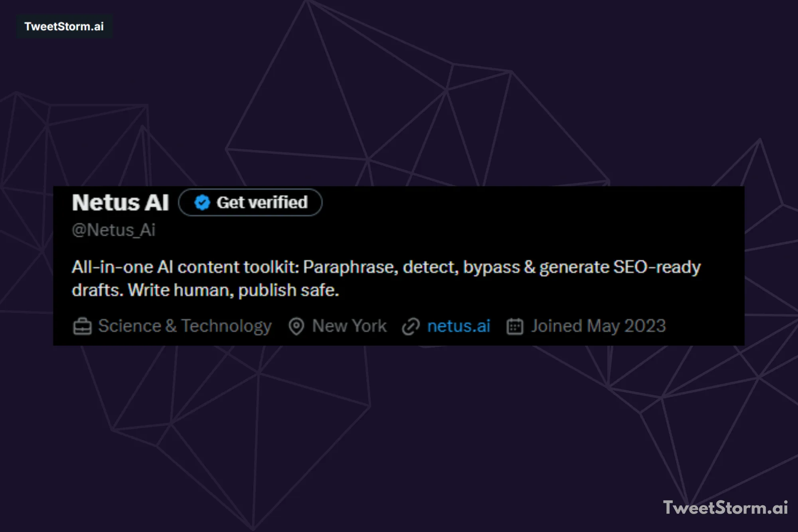
Task: Click the Get verified button
Action: tap(251, 203)
